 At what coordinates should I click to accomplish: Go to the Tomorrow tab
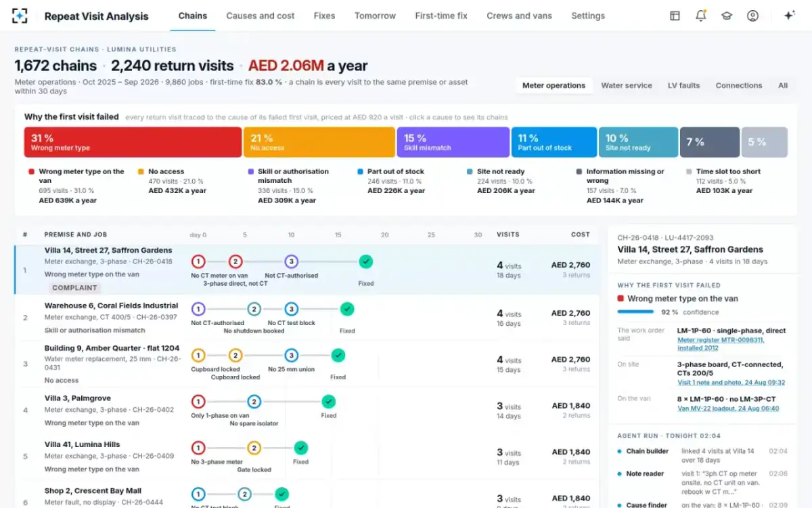click(375, 16)
